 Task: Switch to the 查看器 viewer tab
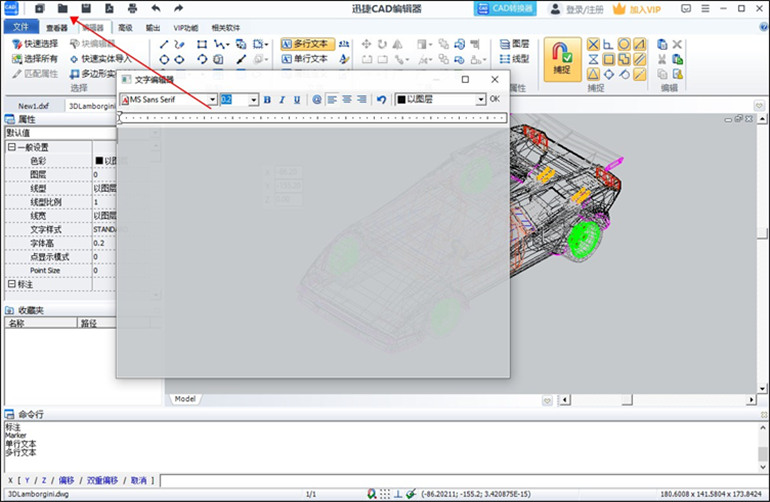57,28
